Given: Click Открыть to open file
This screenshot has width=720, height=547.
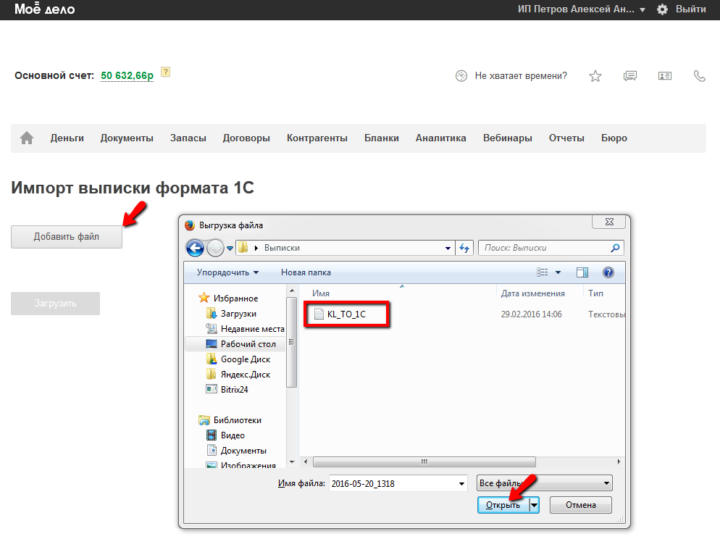Looking at the screenshot, I should (503, 505).
